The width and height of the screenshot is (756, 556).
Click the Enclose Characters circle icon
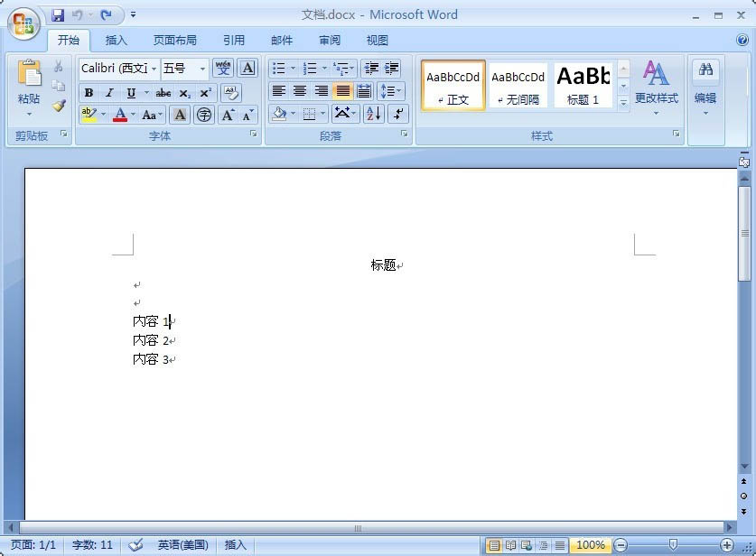pos(204,116)
